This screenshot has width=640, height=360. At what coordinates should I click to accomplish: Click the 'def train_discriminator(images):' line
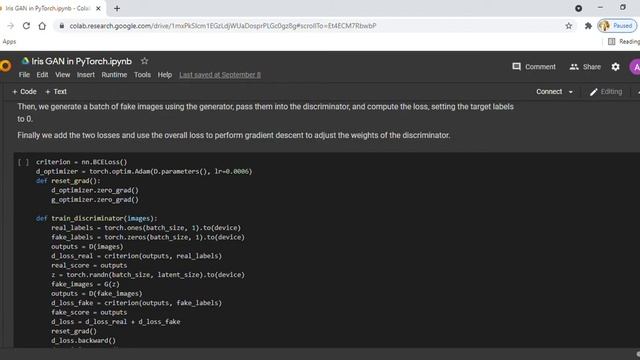[96, 218]
